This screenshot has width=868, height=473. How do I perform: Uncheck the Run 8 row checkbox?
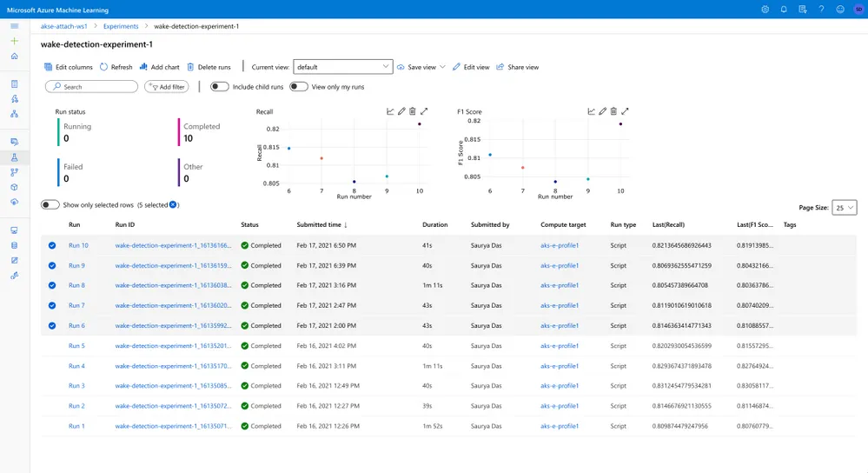click(x=52, y=285)
